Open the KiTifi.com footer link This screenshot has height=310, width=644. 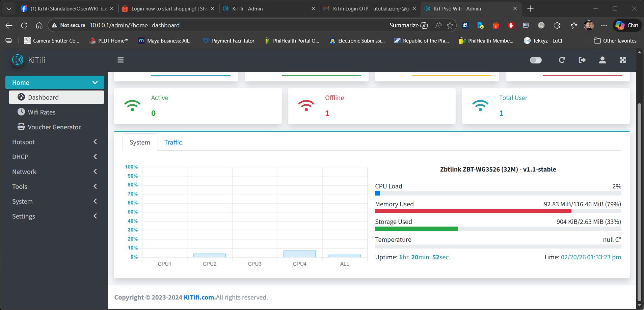pyautogui.click(x=199, y=297)
